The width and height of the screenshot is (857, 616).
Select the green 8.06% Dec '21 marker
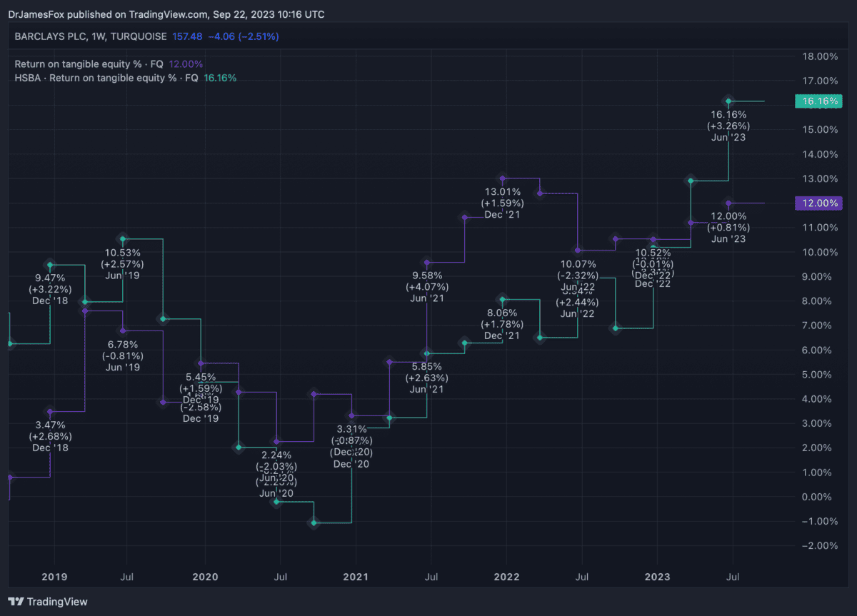tap(503, 300)
